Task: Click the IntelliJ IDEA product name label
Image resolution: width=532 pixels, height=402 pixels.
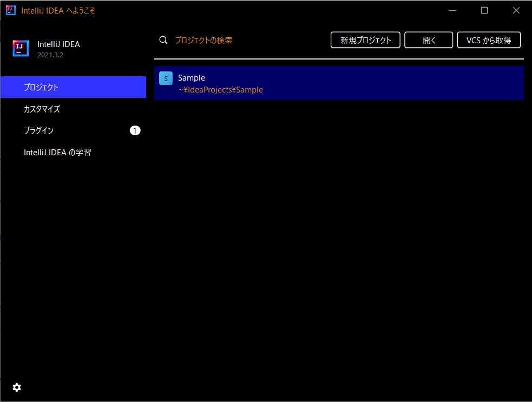Action: (58, 44)
